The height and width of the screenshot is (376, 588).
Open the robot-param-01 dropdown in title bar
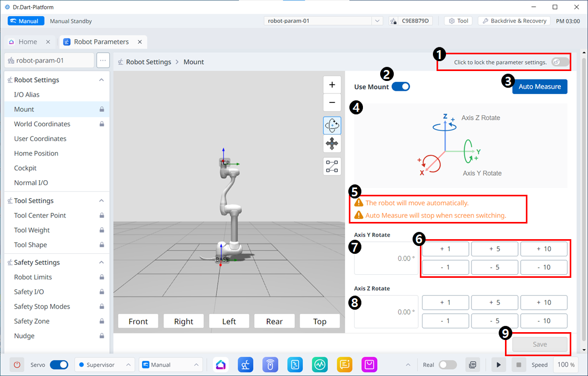pos(324,21)
